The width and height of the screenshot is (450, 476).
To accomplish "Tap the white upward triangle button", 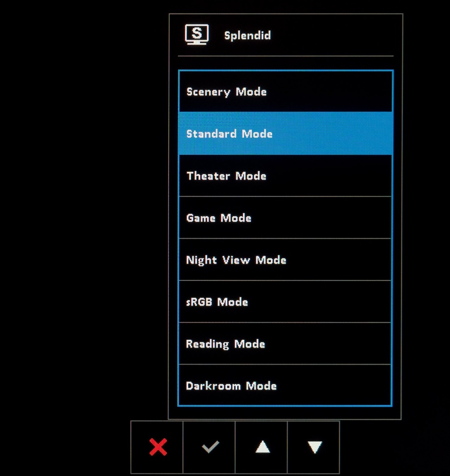I will point(262,447).
